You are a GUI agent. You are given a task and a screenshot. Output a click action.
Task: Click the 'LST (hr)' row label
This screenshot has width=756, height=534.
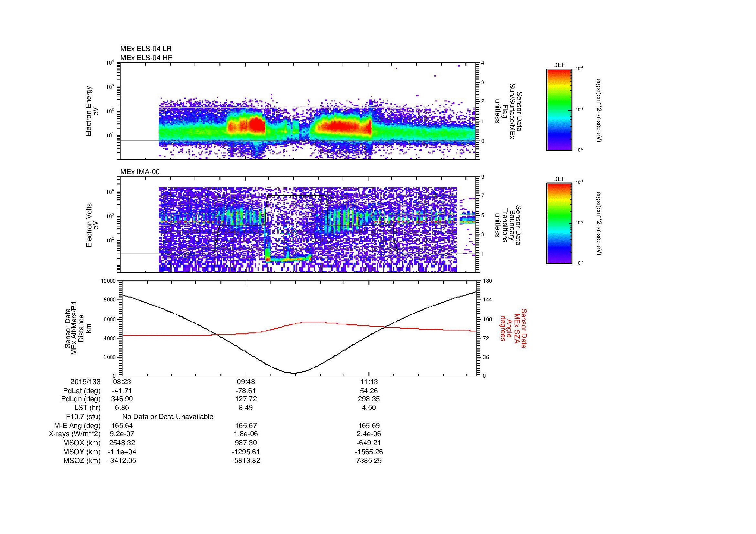pyautogui.click(x=87, y=408)
